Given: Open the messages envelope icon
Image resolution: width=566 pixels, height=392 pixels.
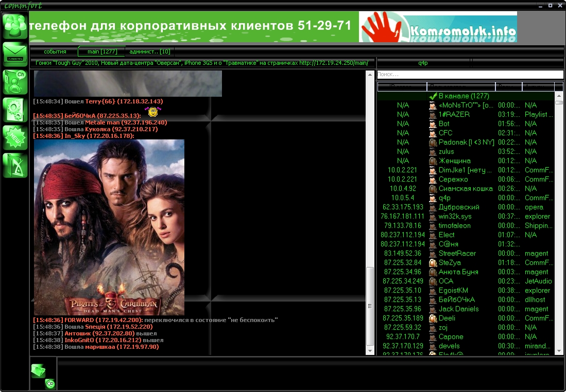Looking at the screenshot, I should click(15, 54).
